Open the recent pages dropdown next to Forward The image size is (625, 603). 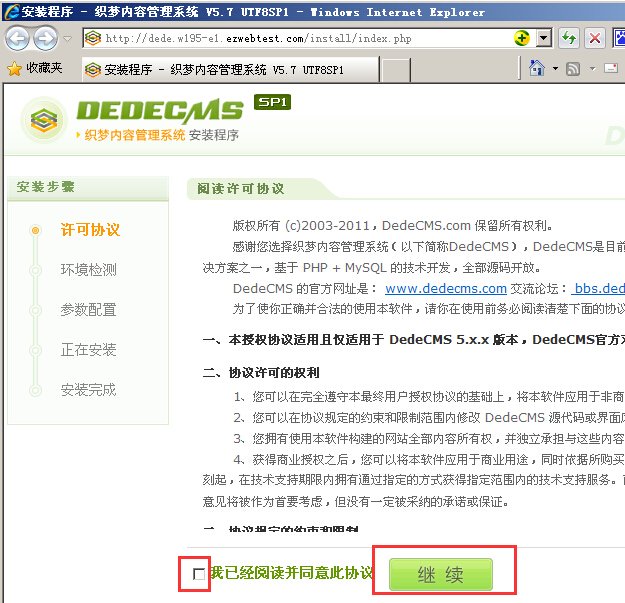pos(67,39)
